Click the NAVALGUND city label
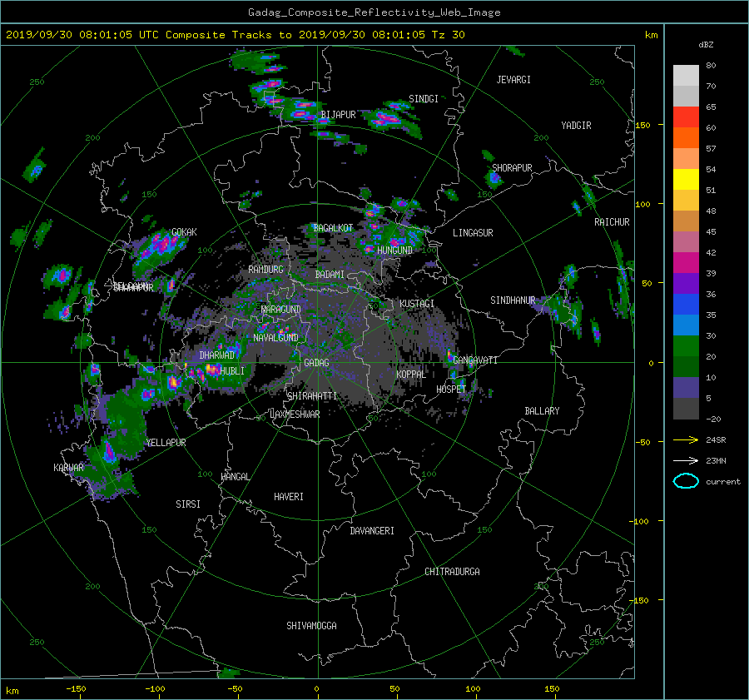This screenshot has height=700, width=749. pyautogui.click(x=275, y=338)
